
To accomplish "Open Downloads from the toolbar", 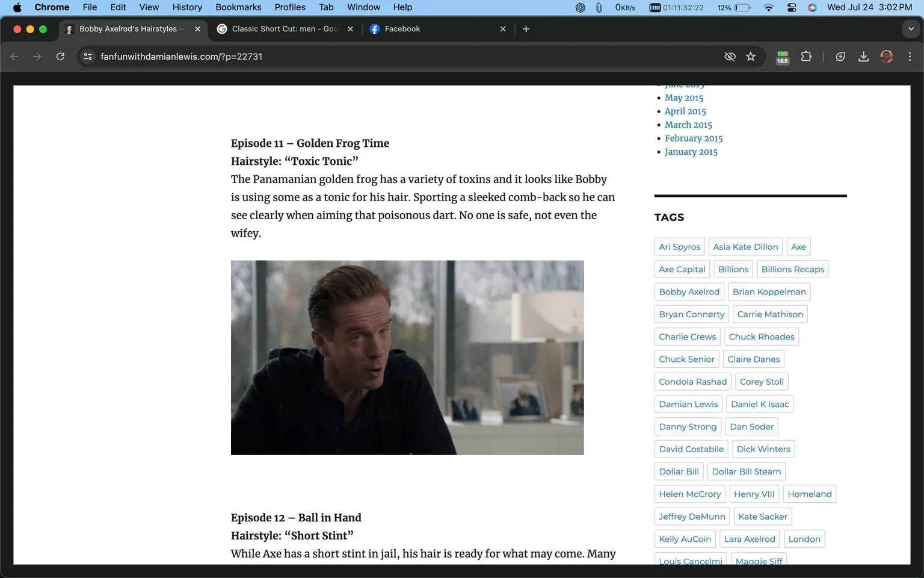I will click(864, 56).
